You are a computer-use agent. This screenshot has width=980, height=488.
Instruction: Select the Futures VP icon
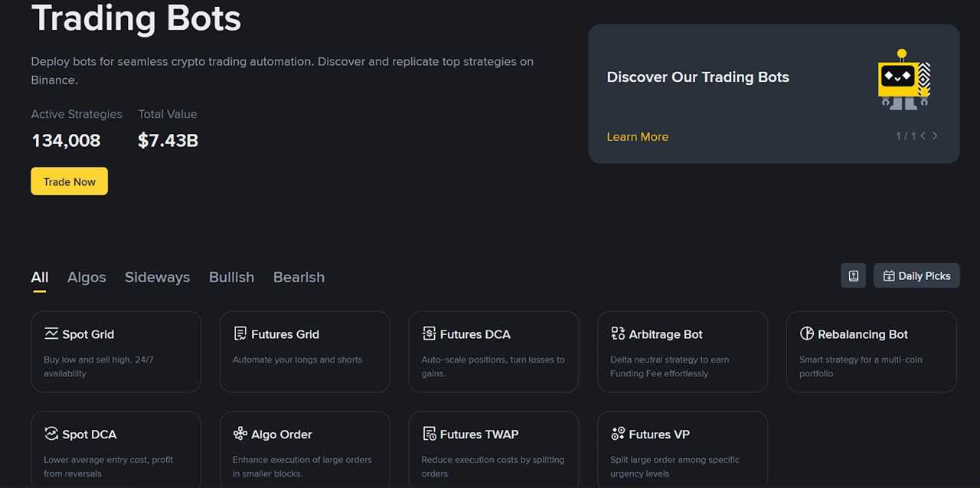(x=618, y=434)
